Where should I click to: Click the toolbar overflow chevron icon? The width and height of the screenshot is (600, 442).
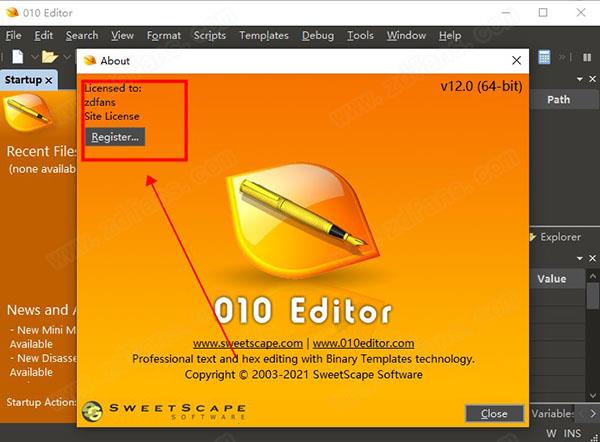[564, 57]
